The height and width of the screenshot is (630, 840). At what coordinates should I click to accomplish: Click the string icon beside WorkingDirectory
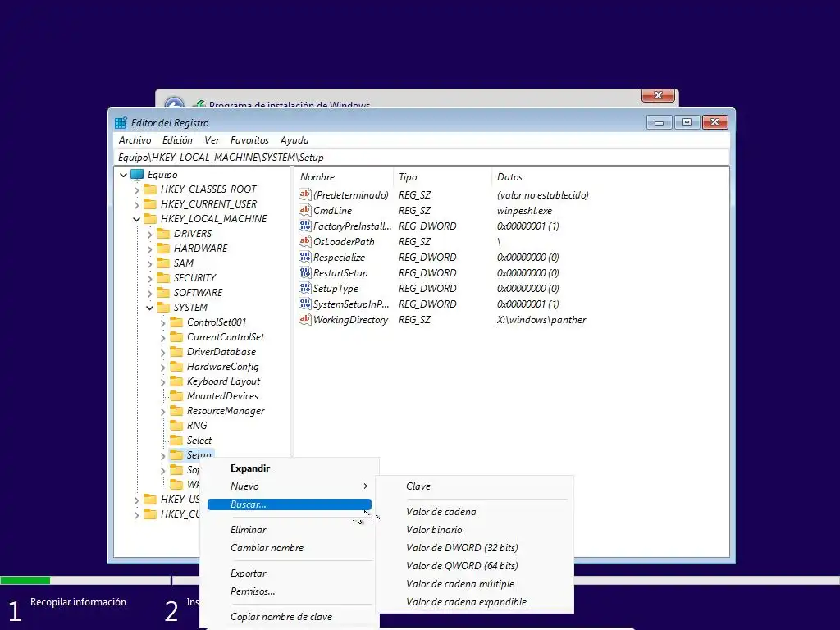click(305, 319)
